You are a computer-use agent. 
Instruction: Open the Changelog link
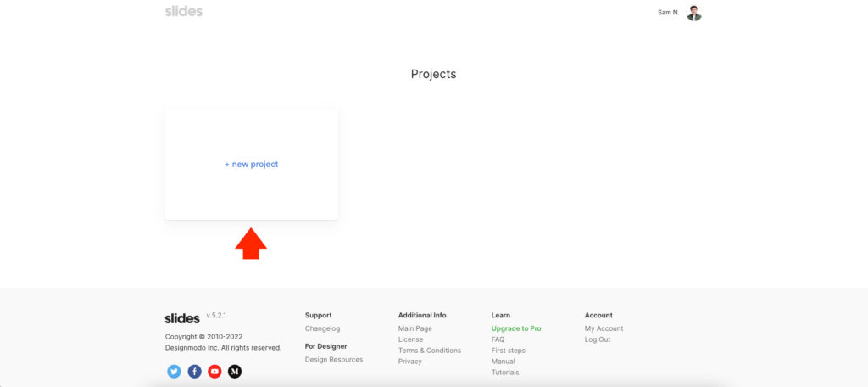click(x=322, y=328)
